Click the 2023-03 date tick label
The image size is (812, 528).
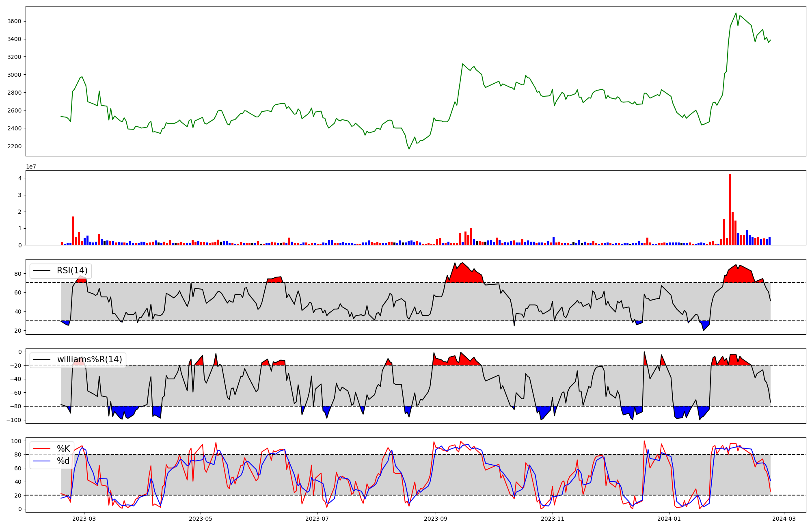(x=84, y=519)
